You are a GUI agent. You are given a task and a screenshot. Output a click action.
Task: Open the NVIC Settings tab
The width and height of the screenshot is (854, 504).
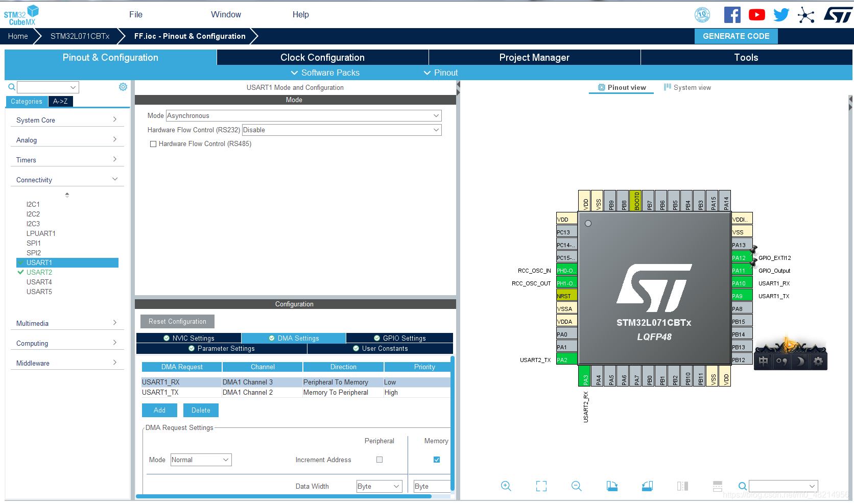coord(188,338)
